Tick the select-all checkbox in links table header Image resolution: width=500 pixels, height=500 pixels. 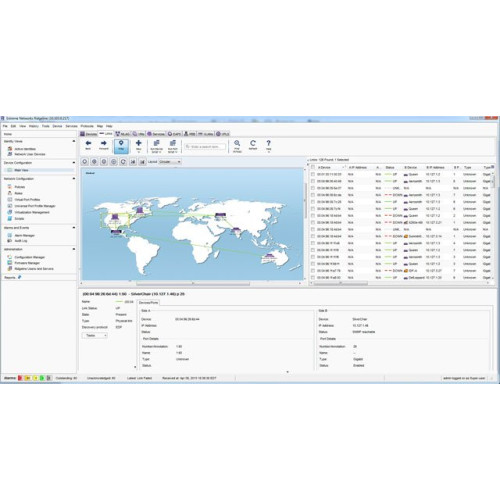tap(313, 167)
